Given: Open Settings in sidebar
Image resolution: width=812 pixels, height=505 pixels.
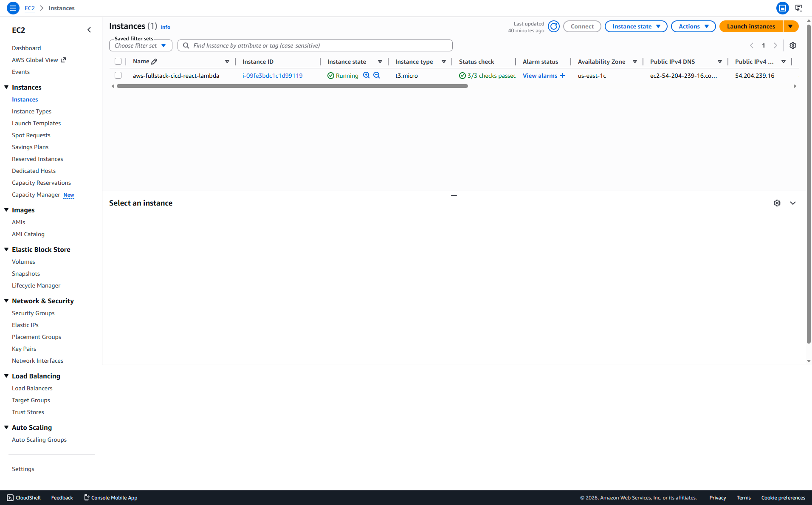Looking at the screenshot, I should pos(23,469).
